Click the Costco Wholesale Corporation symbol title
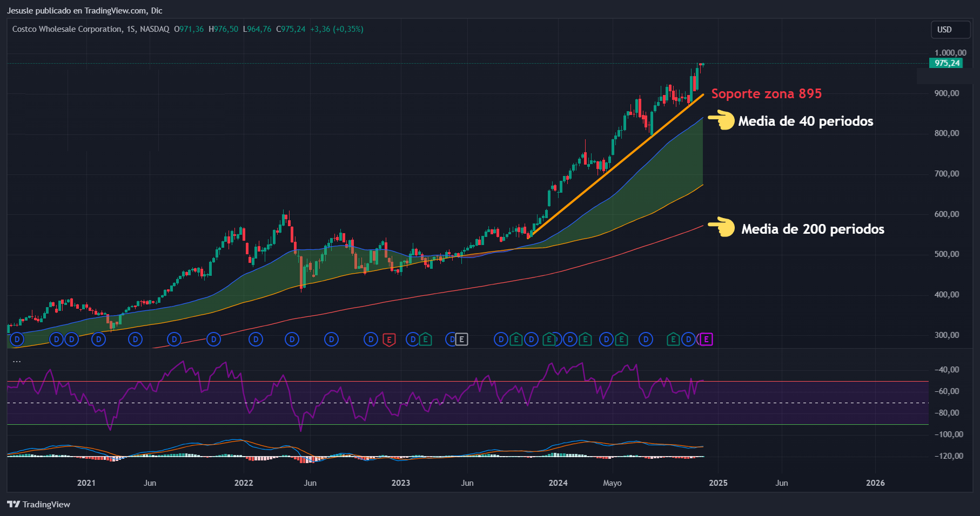 click(x=67, y=29)
